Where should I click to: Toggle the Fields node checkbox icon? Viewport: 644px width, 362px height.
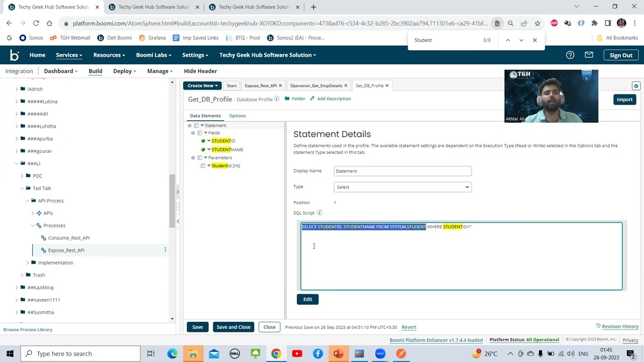(199, 133)
